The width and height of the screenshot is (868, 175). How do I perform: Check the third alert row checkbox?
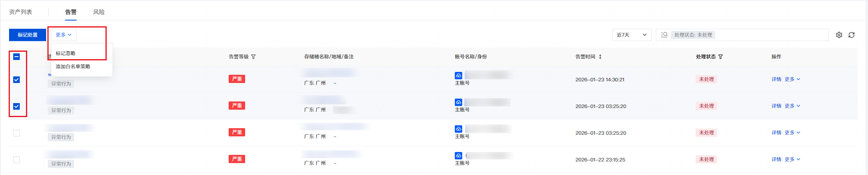pyautogui.click(x=16, y=133)
